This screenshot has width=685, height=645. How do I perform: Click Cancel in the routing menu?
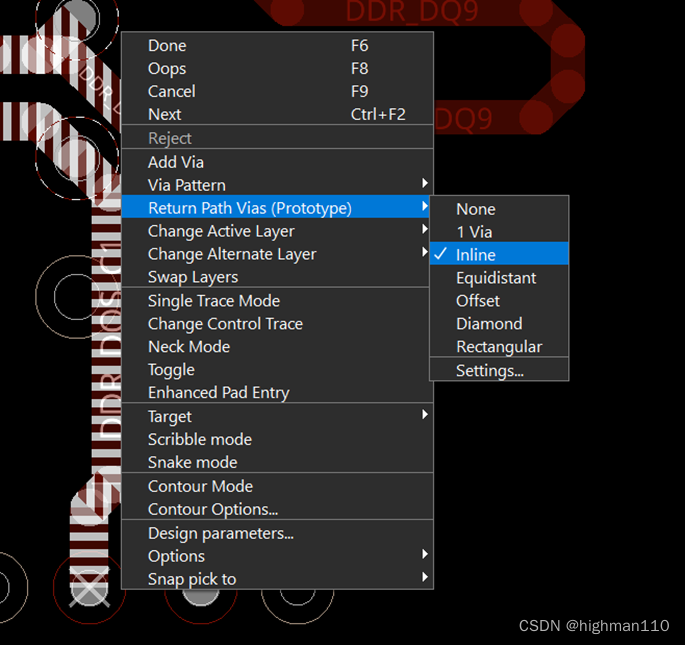coord(171,92)
